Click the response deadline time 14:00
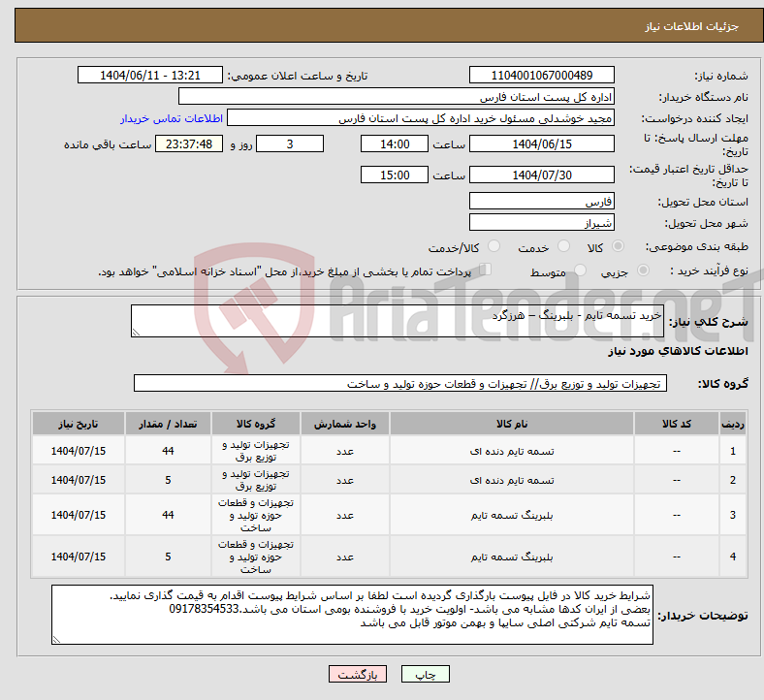Screen dimensions: 764x700 pos(395,144)
